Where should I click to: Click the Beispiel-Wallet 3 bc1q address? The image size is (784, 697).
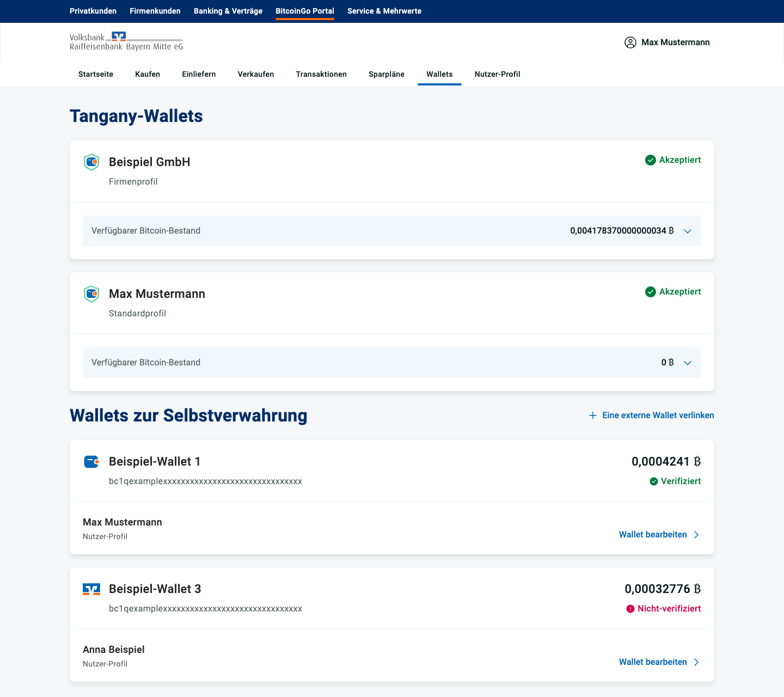tap(205, 609)
